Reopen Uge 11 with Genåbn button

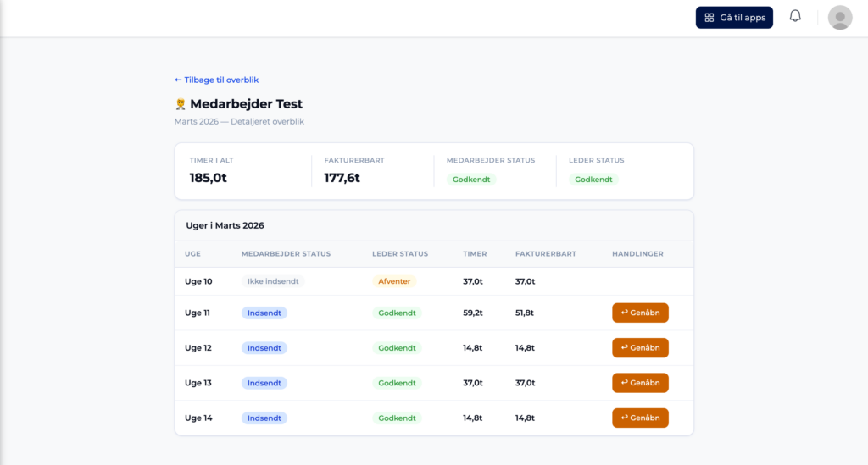click(x=640, y=313)
